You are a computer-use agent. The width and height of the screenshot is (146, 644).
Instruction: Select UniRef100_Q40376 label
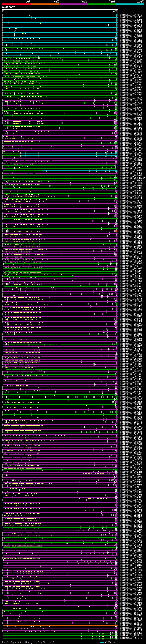pyautogui.click(x=131, y=37)
